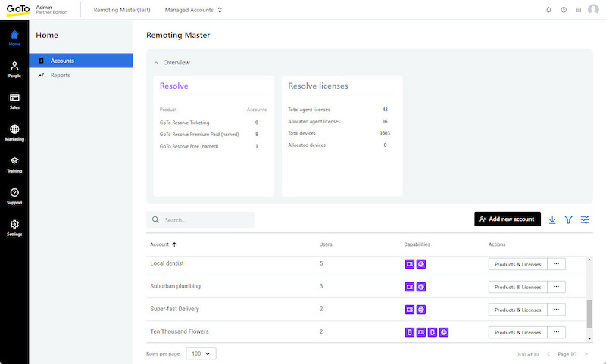This screenshot has height=364, width=606.
Task: Open the Marketing globe section
Action: (14, 132)
